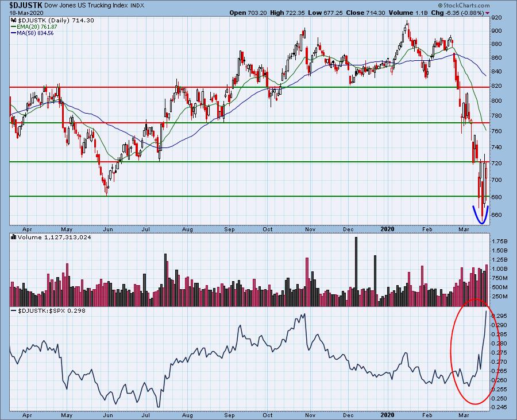Click the 660 price axis label
The width and height of the screenshot is (517, 420).
496,215
